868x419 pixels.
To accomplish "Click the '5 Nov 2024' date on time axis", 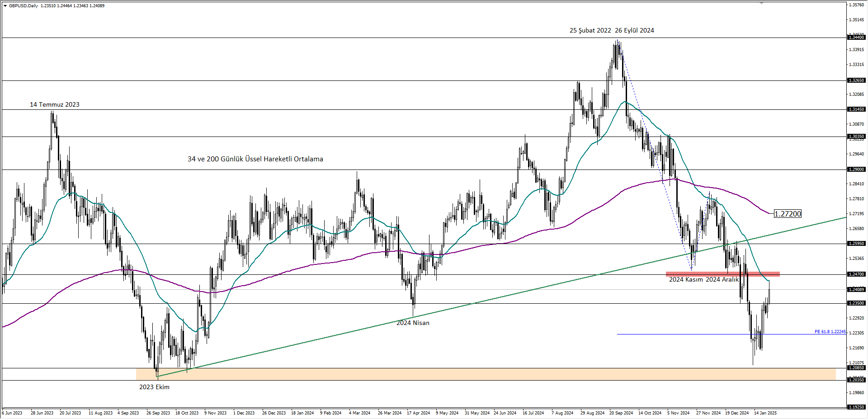I will (x=679, y=413).
